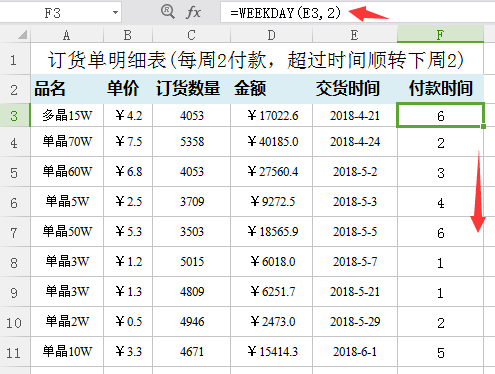Viewport: 495px width, 374px height.
Task: Select column C header
Action: 191,35
